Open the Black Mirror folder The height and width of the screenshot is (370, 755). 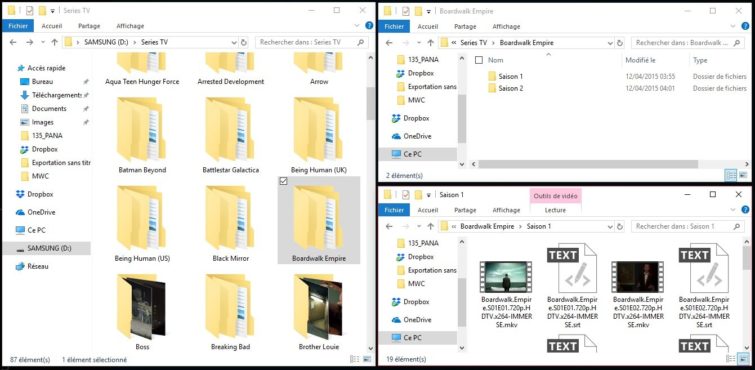231,224
